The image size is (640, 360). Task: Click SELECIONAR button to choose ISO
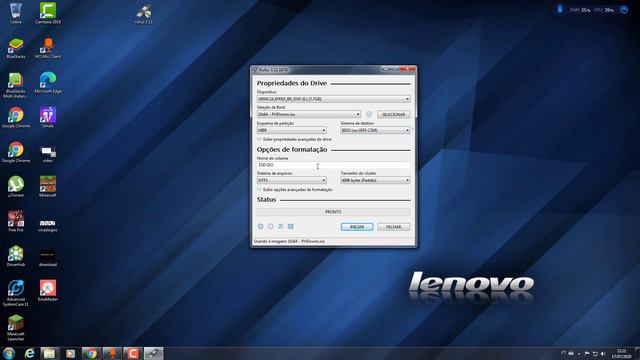click(393, 115)
